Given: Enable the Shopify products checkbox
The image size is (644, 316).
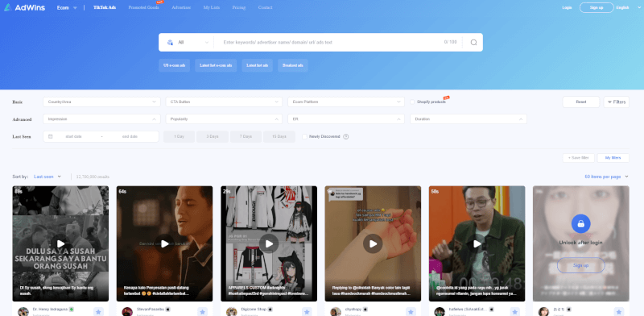Looking at the screenshot, I should tap(412, 102).
